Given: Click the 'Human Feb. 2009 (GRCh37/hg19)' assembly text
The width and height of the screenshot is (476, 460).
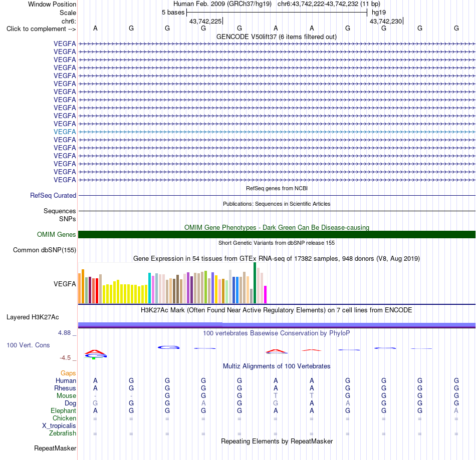Looking at the screenshot, I should click(x=222, y=4).
